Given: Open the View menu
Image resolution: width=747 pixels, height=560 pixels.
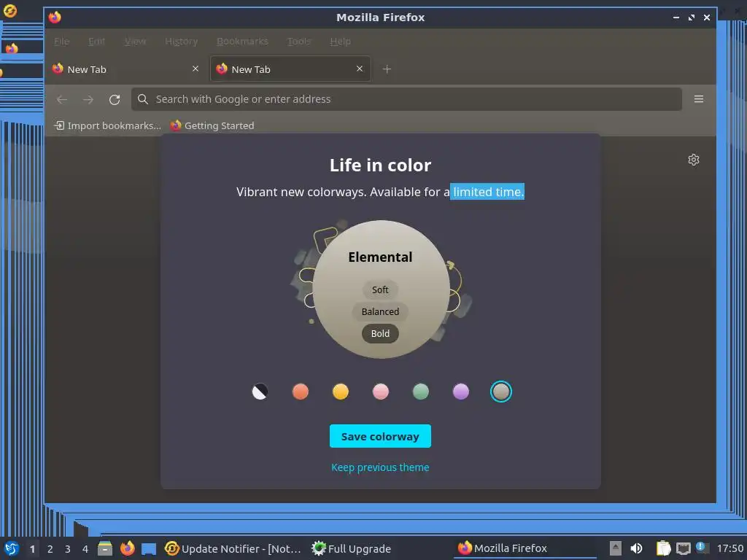Looking at the screenshot, I should pos(135,42).
